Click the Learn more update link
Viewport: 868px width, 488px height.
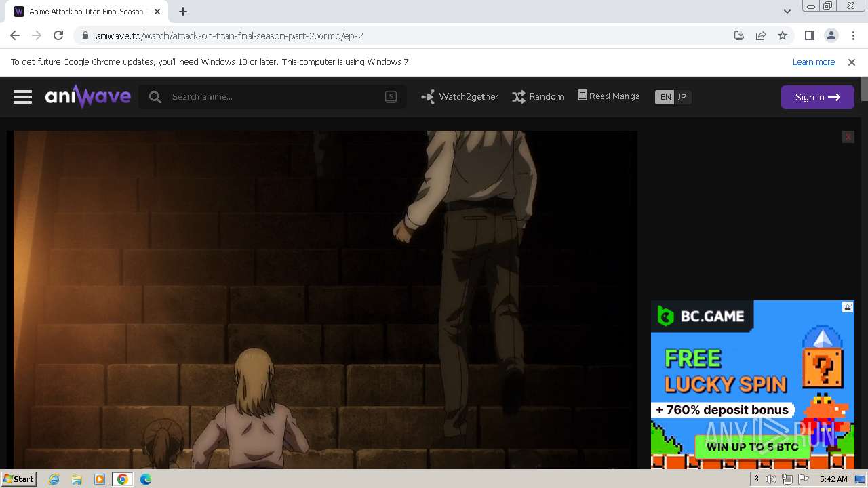(814, 62)
